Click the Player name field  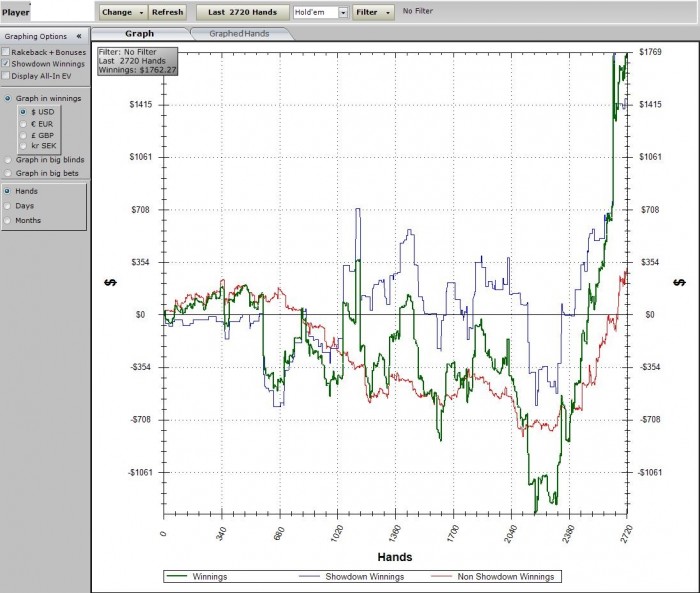62,12
